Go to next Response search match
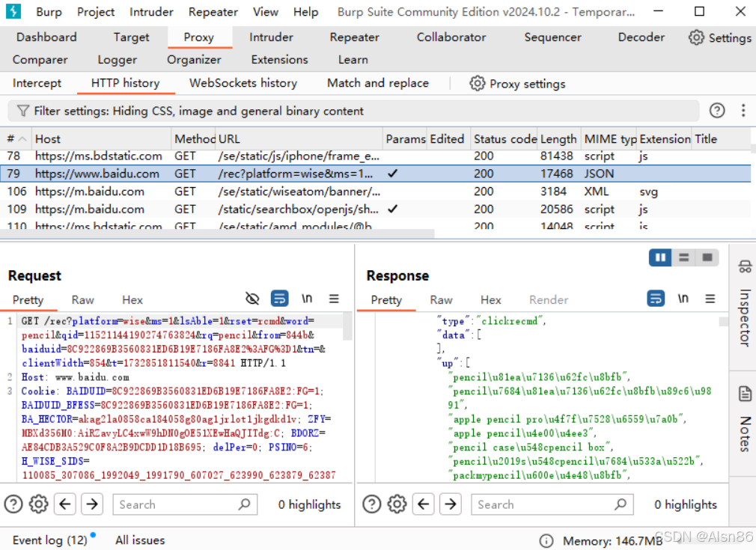This screenshot has height=550, width=756. pyautogui.click(x=451, y=504)
